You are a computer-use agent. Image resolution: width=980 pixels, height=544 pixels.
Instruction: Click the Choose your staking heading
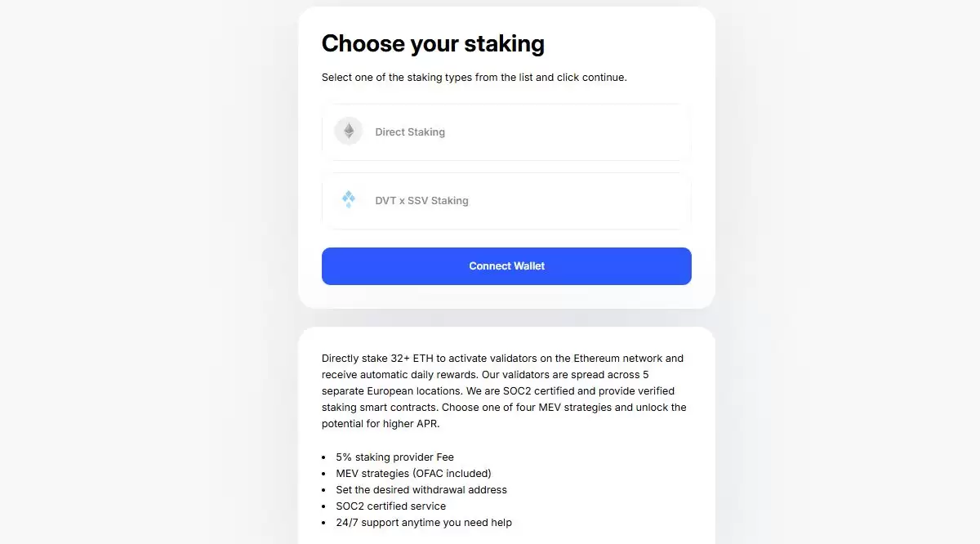click(x=433, y=43)
